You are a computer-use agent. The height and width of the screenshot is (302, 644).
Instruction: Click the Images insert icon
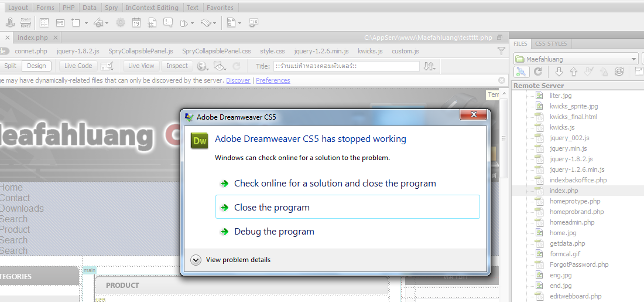pyautogui.click(x=76, y=23)
